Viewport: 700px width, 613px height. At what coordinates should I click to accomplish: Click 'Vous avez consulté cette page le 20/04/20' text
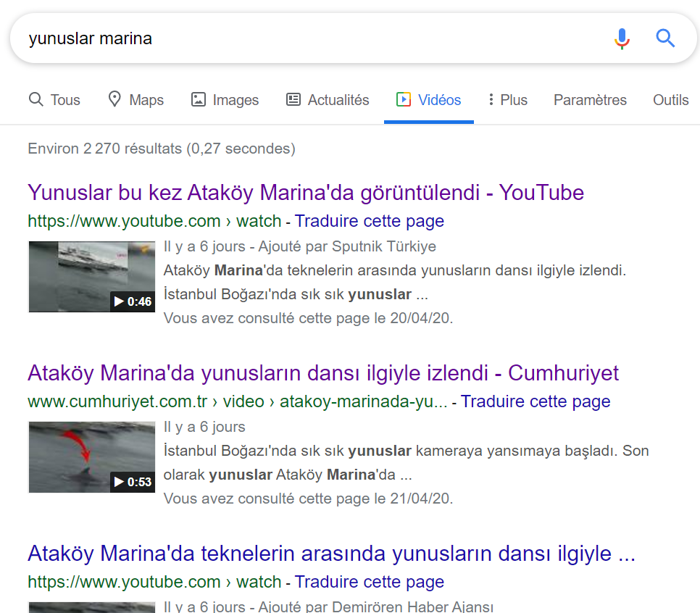click(x=308, y=318)
